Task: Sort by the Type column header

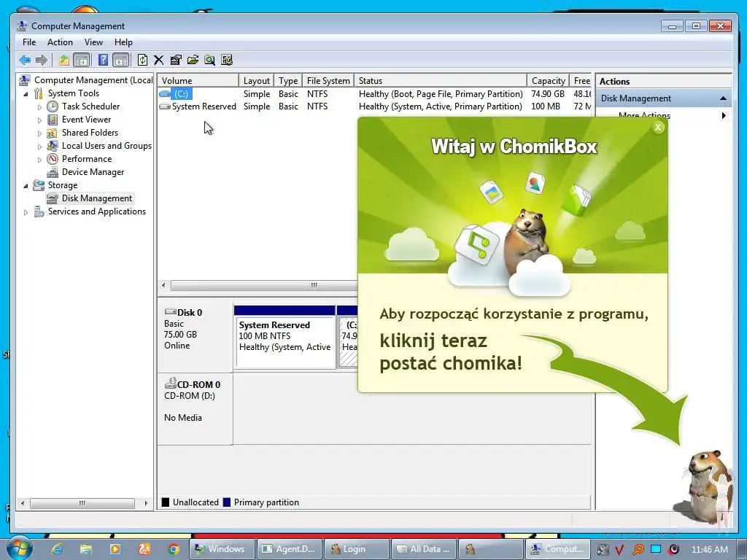Action: 288,80
